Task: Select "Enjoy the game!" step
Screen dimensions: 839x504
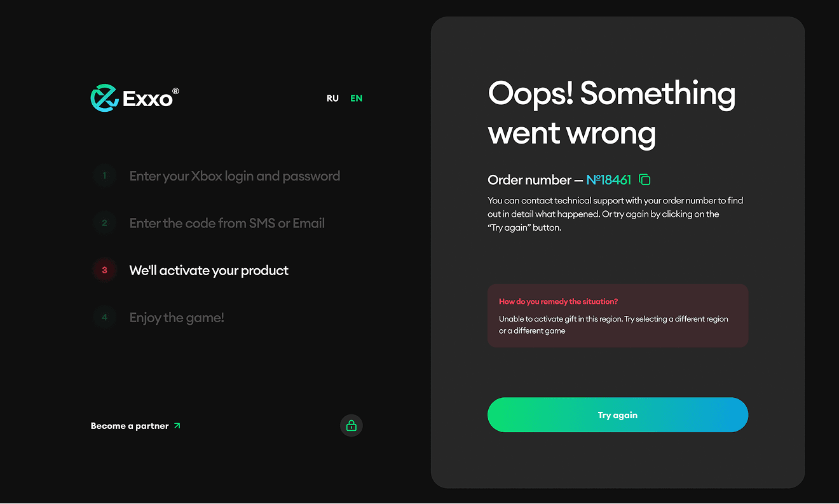Action: pyautogui.click(x=177, y=317)
